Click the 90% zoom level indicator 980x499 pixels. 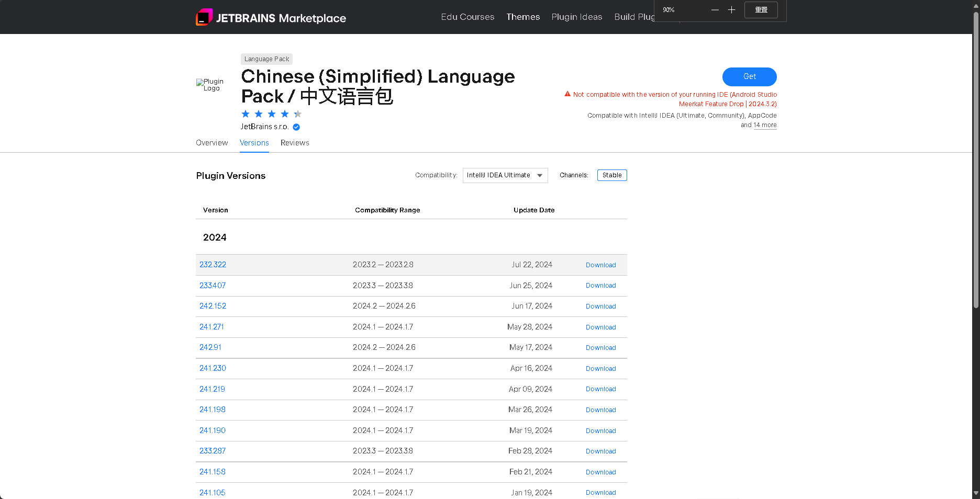[669, 10]
